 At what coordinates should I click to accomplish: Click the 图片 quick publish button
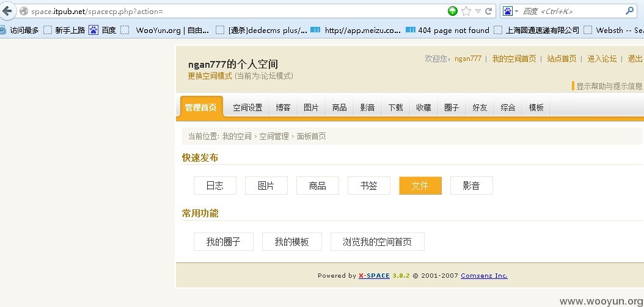pyautogui.click(x=266, y=186)
